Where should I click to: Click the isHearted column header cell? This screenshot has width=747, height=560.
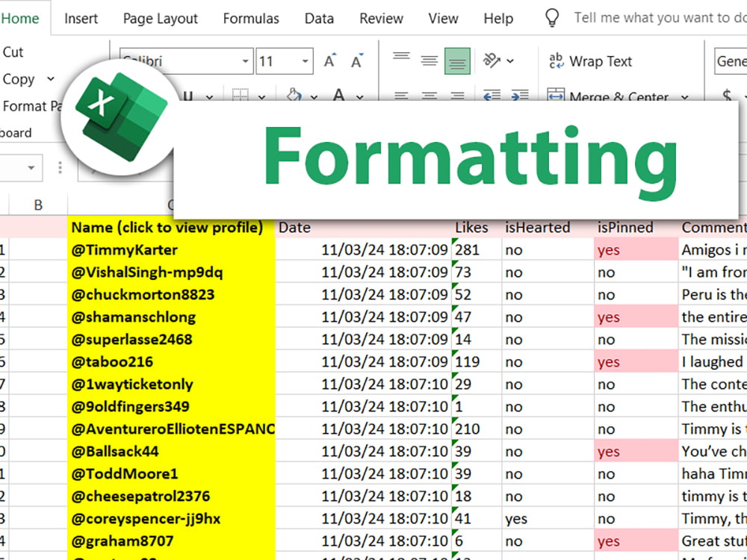[x=548, y=227]
